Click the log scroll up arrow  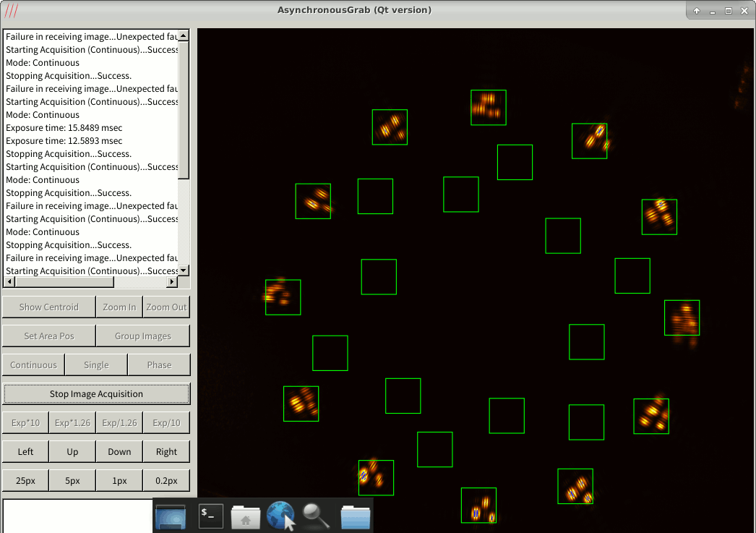183,35
